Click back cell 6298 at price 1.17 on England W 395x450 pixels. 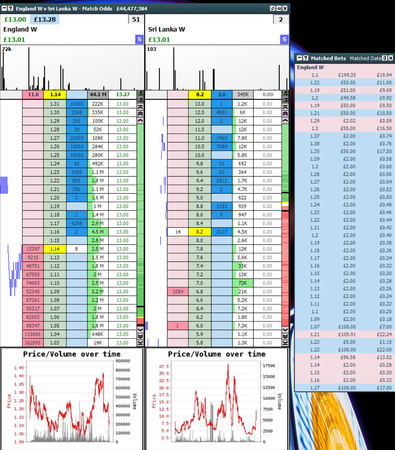(x=77, y=223)
